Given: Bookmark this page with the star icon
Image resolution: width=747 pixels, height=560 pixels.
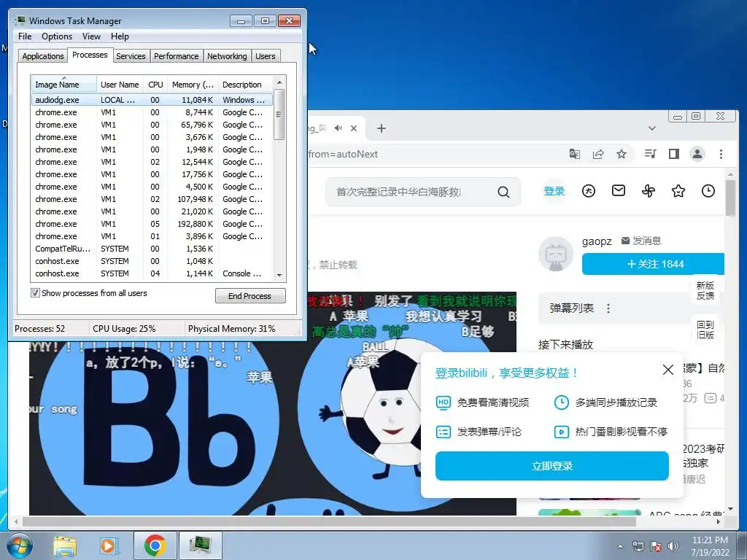Looking at the screenshot, I should click(x=622, y=154).
